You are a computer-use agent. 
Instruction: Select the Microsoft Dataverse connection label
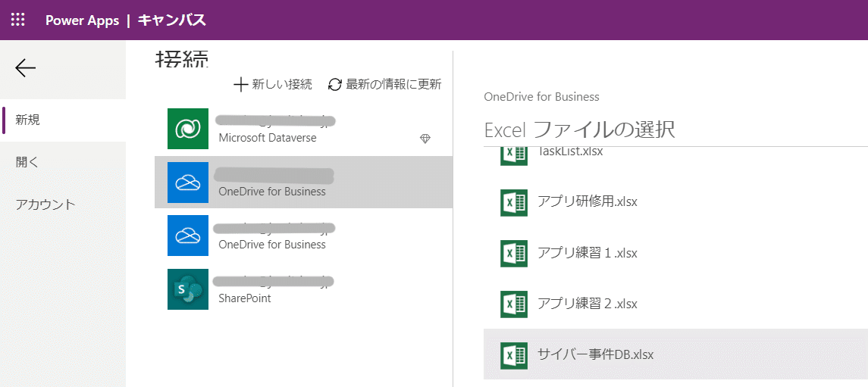pyautogui.click(x=268, y=138)
